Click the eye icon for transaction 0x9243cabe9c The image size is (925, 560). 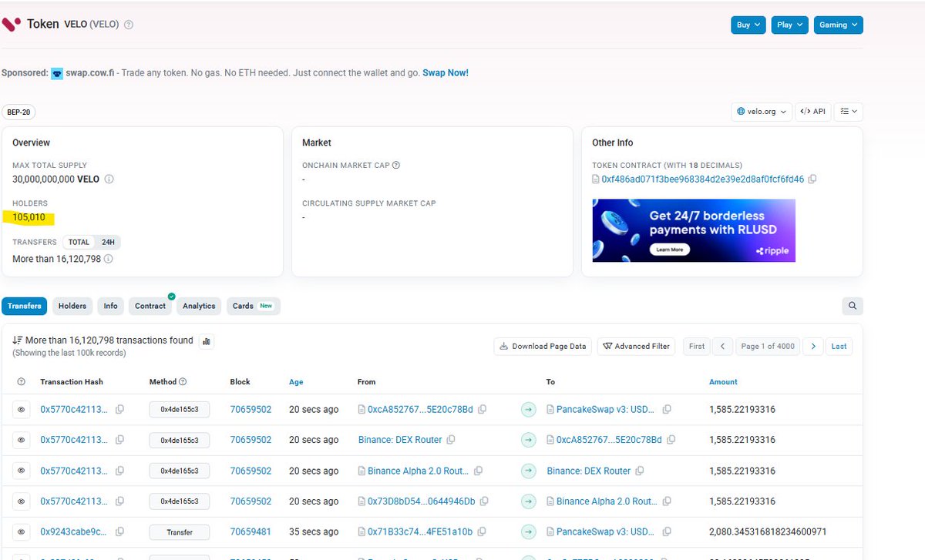click(x=22, y=532)
